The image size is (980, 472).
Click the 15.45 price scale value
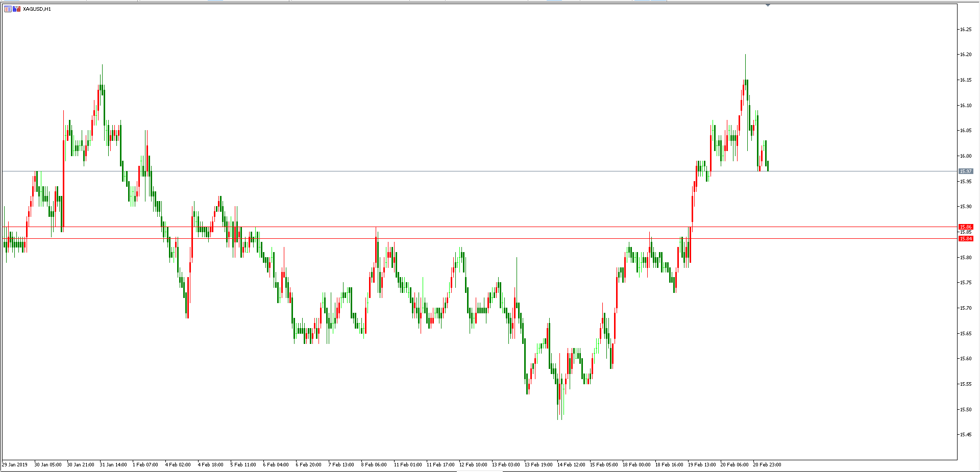[x=965, y=435]
